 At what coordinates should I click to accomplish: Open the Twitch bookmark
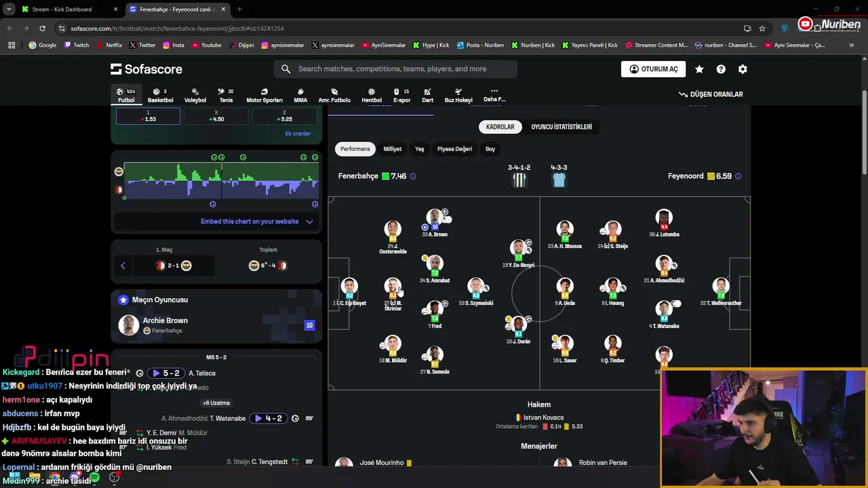(77, 45)
